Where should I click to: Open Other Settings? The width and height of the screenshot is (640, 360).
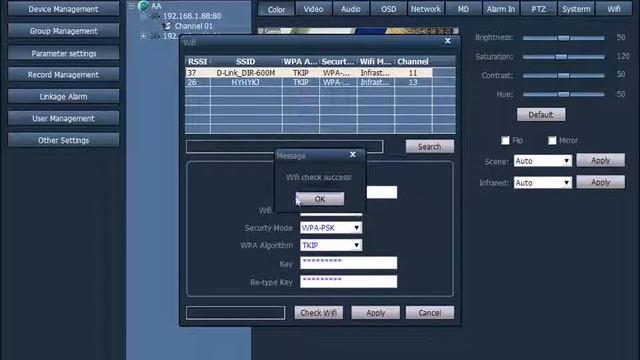(x=63, y=140)
